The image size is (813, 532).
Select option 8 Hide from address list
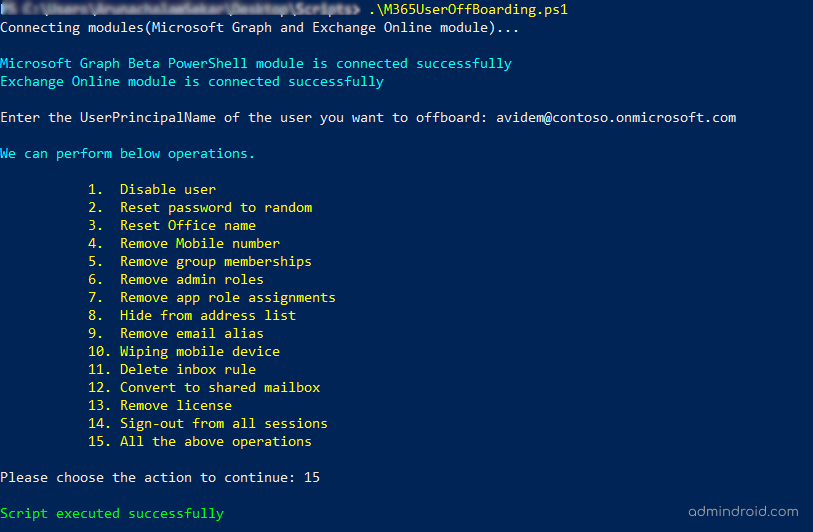pyautogui.click(x=207, y=315)
